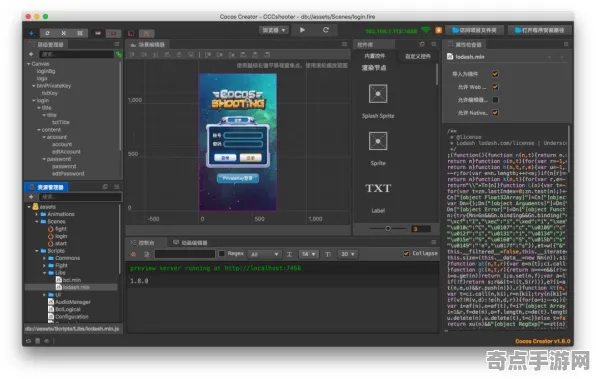The width and height of the screenshot is (596, 379).
Task: Select the edtPassword node
Action: 68,174
